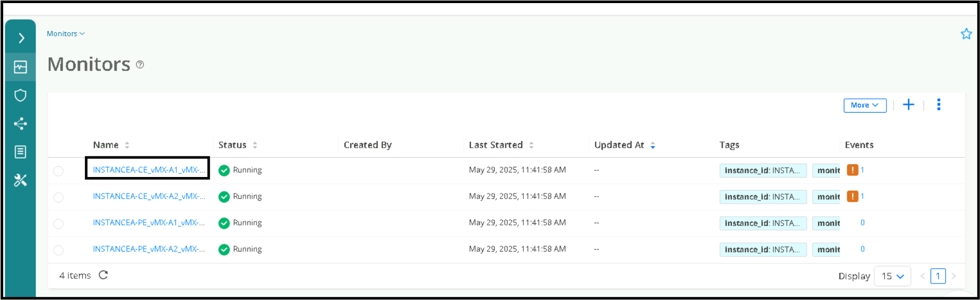Open the network sharing icon in sidebar
This screenshot has height=300, width=980.
coord(20,123)
